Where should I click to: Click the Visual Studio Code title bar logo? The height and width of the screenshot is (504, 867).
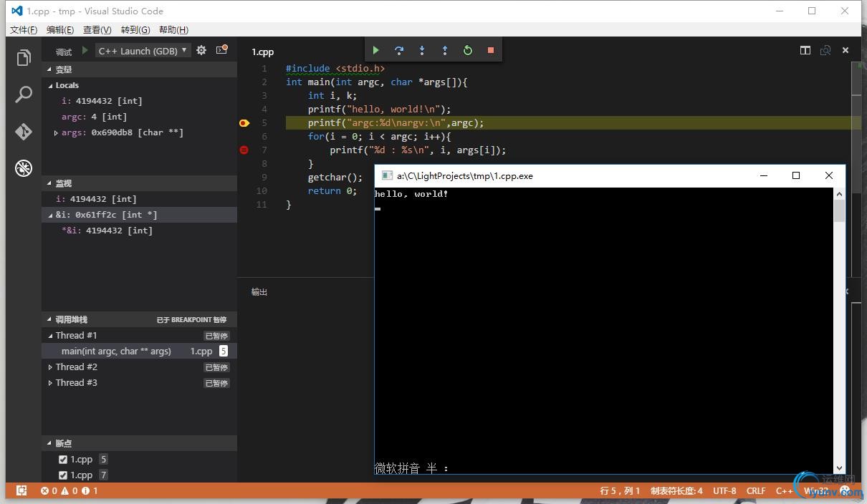tap(16, 11)
